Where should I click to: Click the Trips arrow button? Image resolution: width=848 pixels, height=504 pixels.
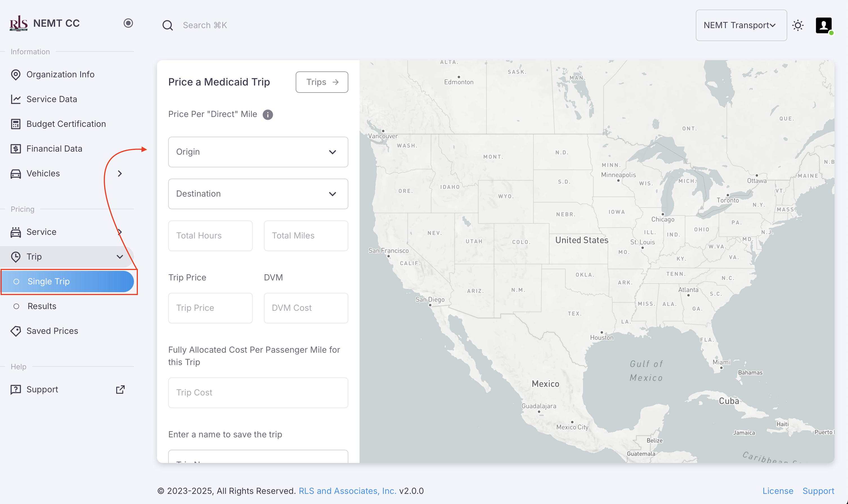[x=321, y=82]
